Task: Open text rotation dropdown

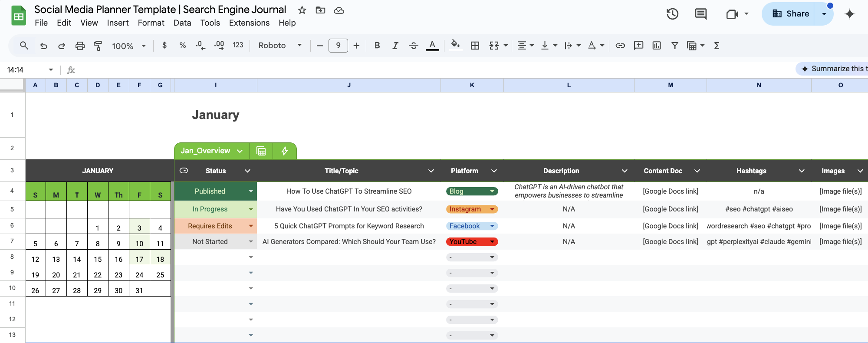Action: click(x=596, y=46)
